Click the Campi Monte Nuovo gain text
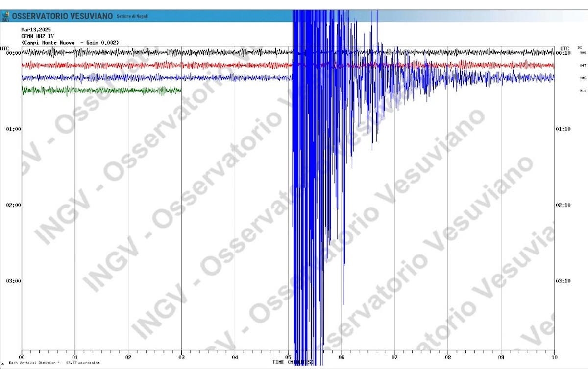The width and height of the screenshot is (588, 369). [70, 43]
